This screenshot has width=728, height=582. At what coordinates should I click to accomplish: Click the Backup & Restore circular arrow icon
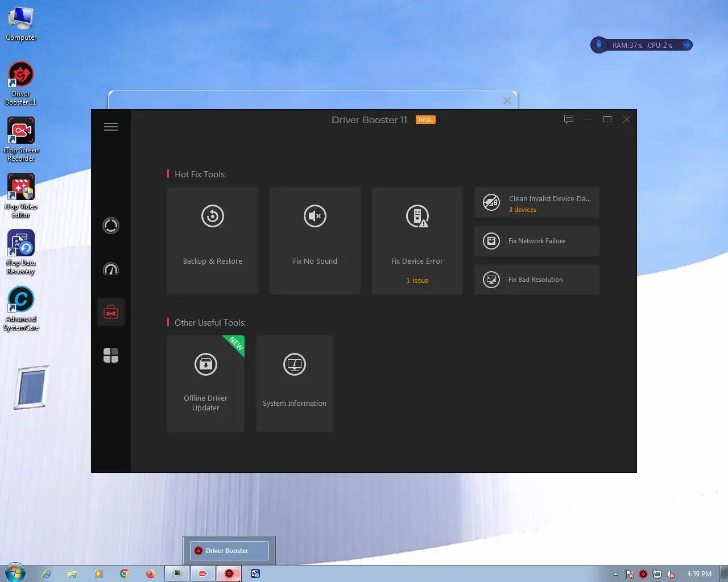point(213,216)
